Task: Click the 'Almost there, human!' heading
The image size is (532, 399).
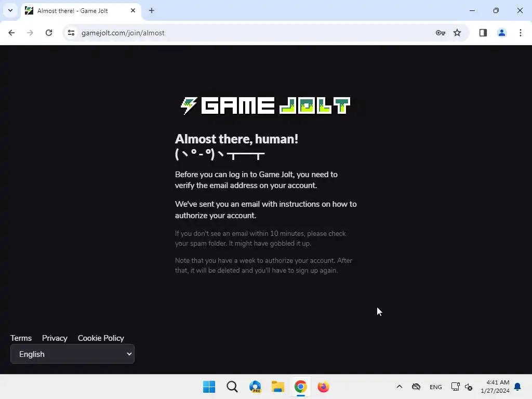Action: [x=236, y=139]
